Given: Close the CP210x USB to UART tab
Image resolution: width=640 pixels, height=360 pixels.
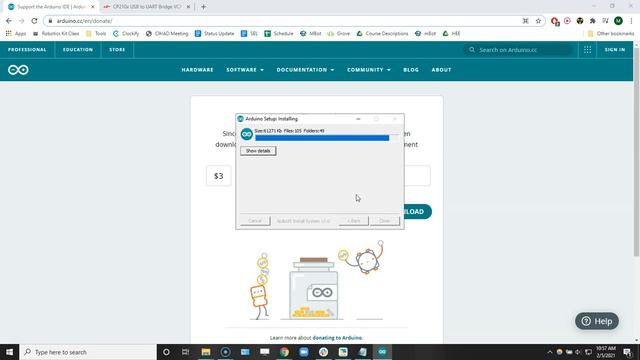Looking at the screenshot, I should (188, 7).
